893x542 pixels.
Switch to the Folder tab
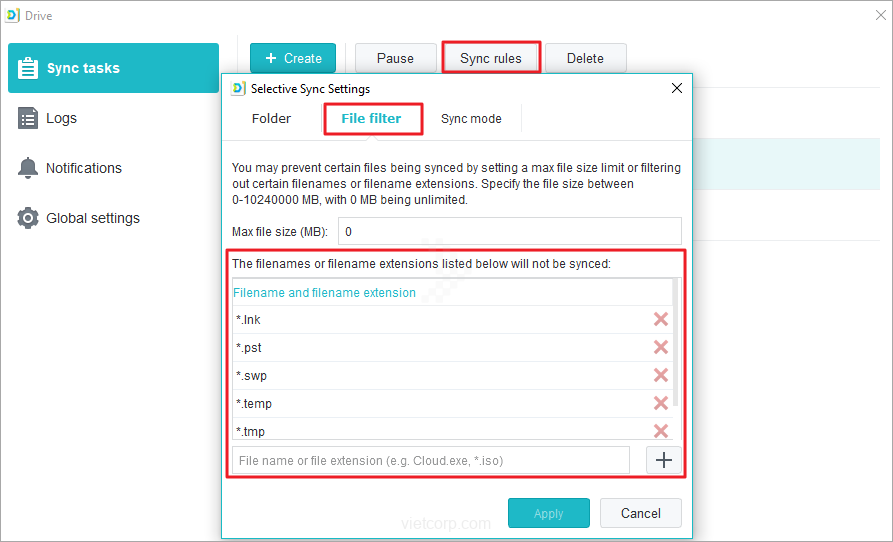click(271, 118)
